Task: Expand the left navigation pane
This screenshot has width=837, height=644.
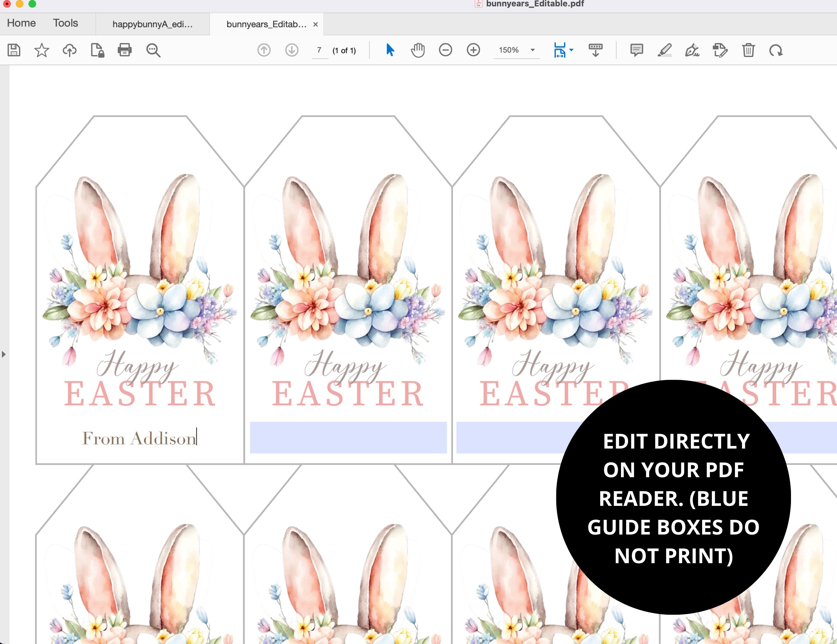Action: coord(4,354)
